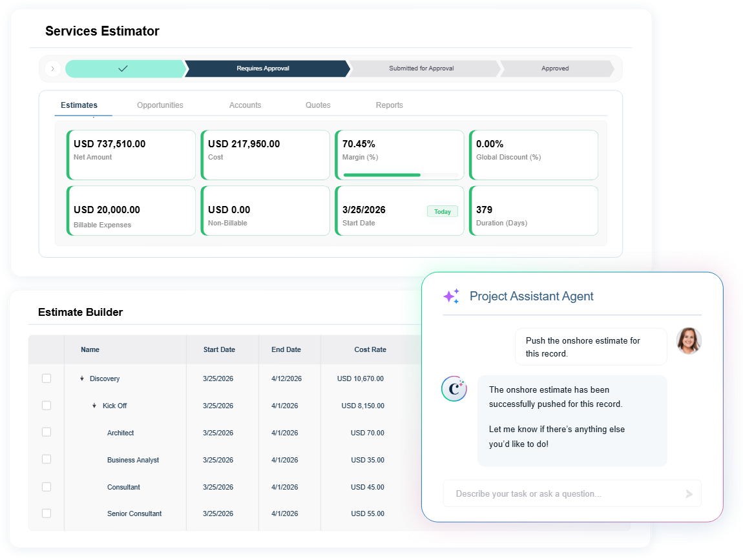743x560 pixels.
Task: Click the USD 35.00 cost rate
Action: [x=368, y=460]
